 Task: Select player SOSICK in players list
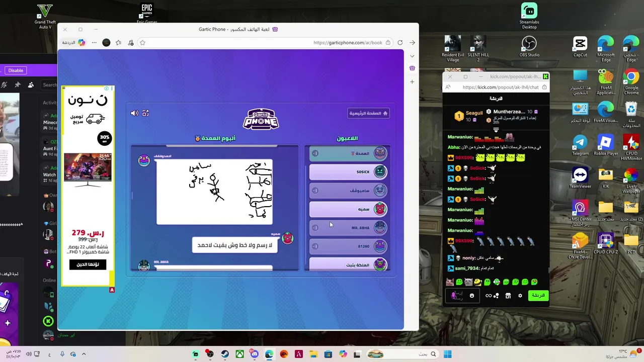(x=348, y=172)
